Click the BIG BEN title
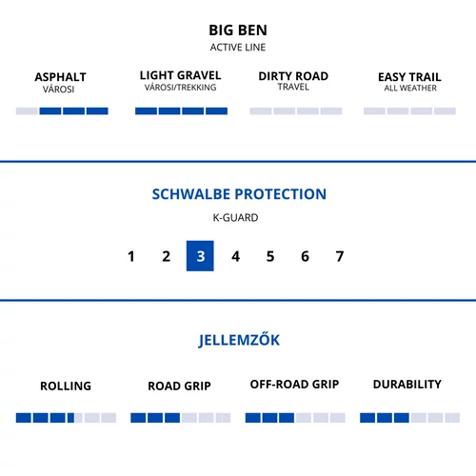Image resolution: width=476 pixels, height=476 pixels. [x=238, y=30]
